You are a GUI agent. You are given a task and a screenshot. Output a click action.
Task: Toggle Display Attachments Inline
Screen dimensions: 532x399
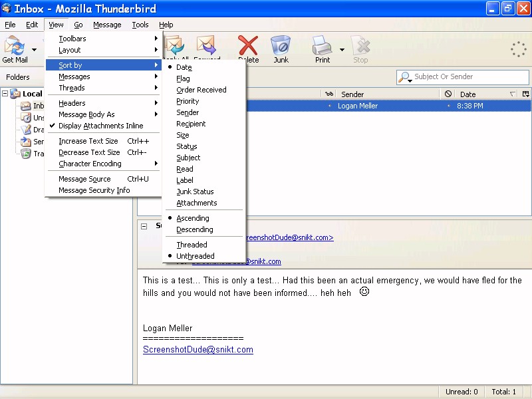[103, 126]
